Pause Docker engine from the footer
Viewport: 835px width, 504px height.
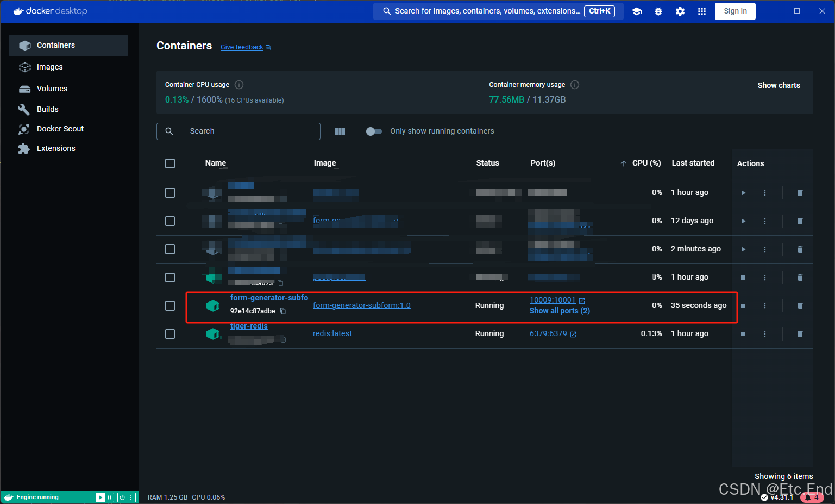pos(109,497)
